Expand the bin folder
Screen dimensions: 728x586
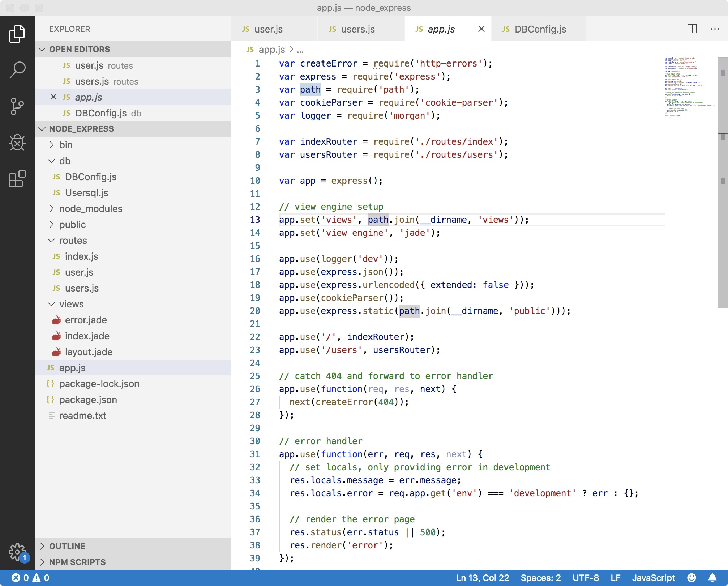66,145
